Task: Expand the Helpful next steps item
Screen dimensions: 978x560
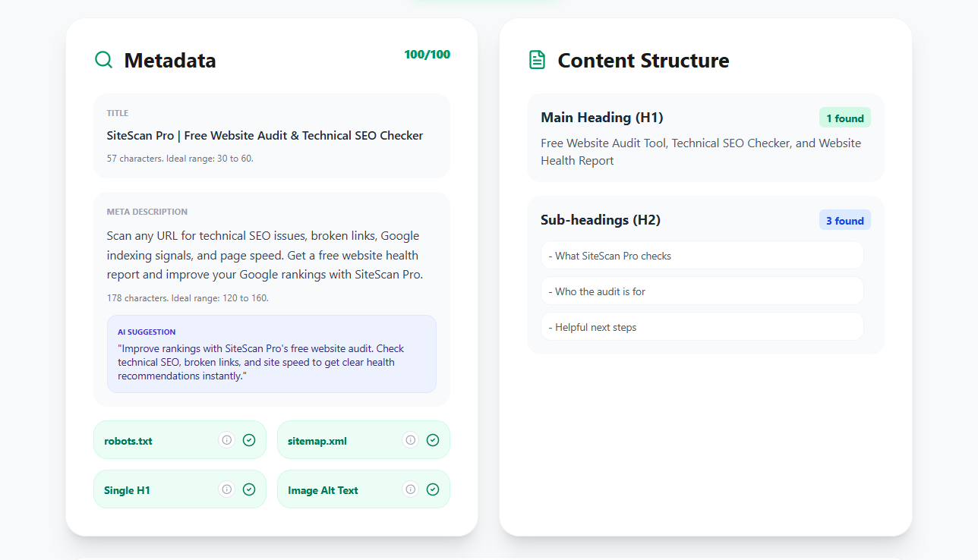Action: [702, 326]
